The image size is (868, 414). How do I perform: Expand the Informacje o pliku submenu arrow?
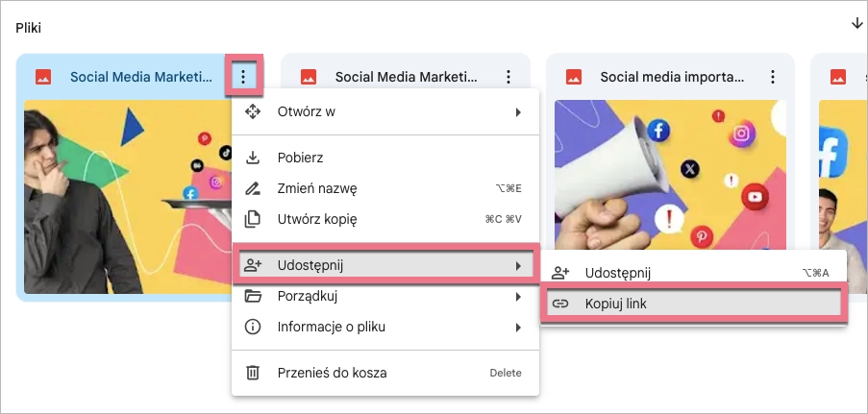tap(518, 328)
